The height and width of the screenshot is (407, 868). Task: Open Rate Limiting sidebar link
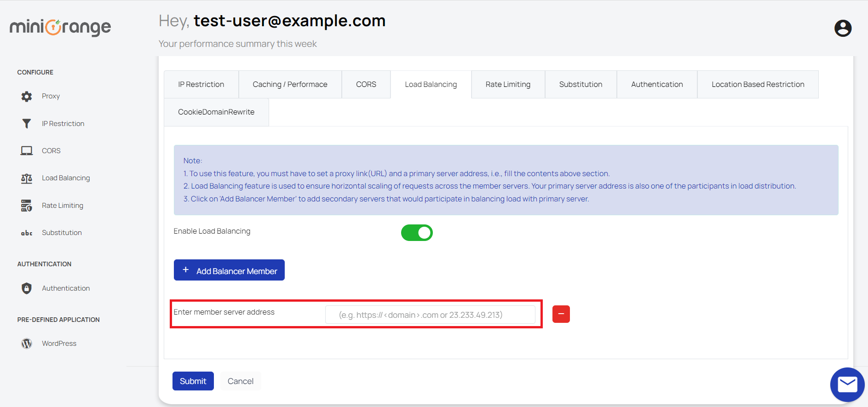pos(63,206)
